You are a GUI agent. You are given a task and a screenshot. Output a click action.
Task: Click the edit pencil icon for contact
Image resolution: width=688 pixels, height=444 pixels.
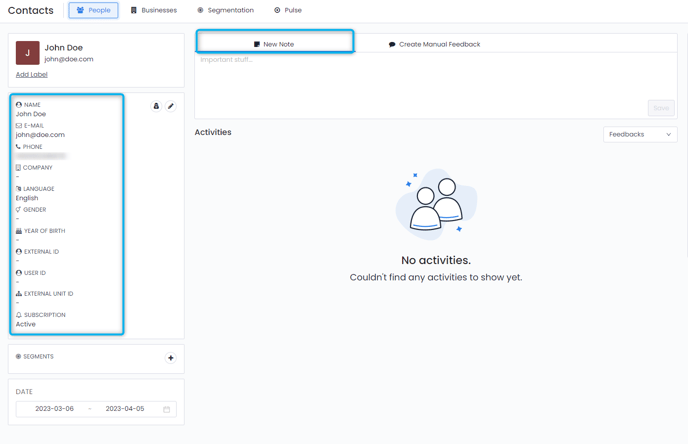click(x=171, y=106)
